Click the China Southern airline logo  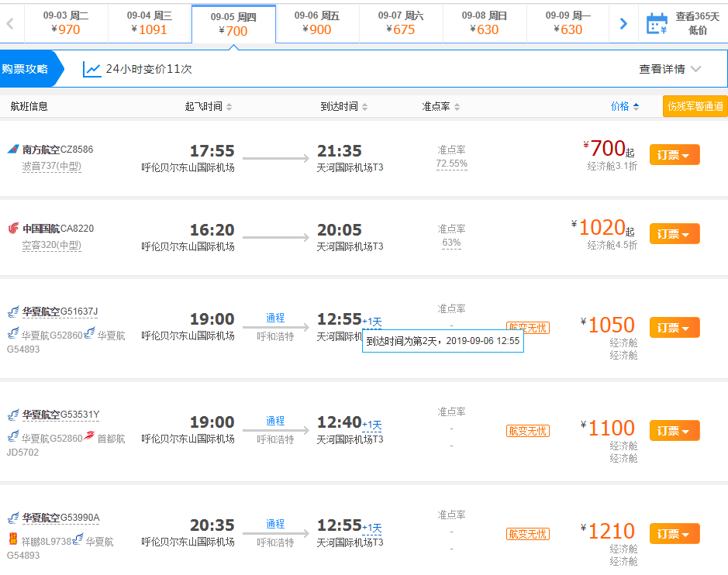tap(13, 149)
